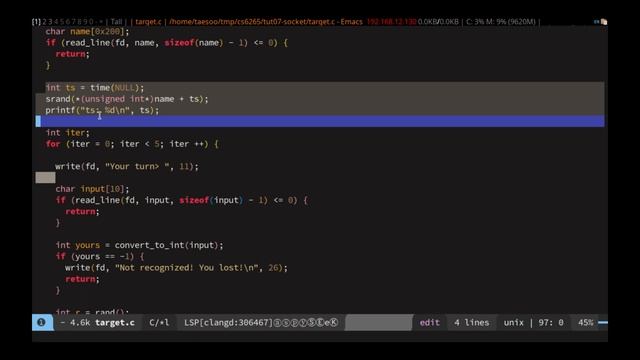
Task: Click the target.c title in the top bar
Action: click(148, 22)
